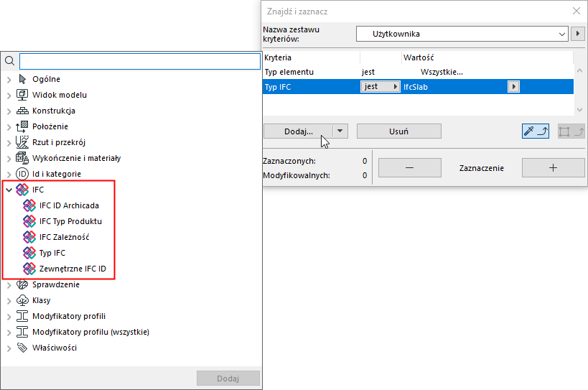
Task: Select IFC Typ Produktu item
Action: (70, 221)
